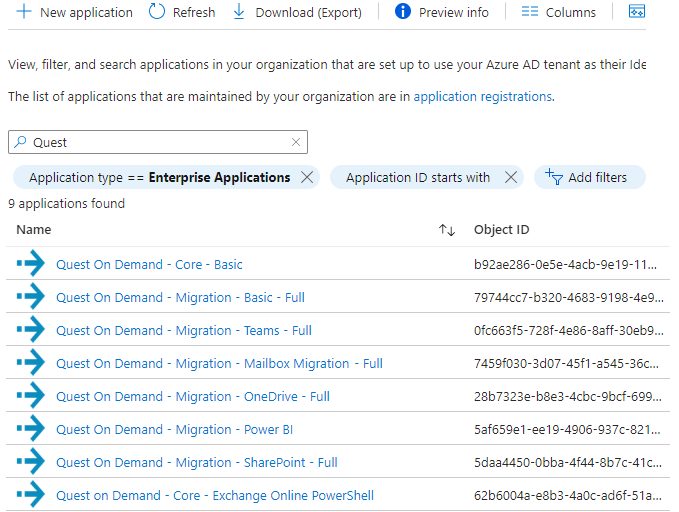Click the New application plus icon
Image resolution: width=679 pixels, height=512 pixels.
coord(24,12)
